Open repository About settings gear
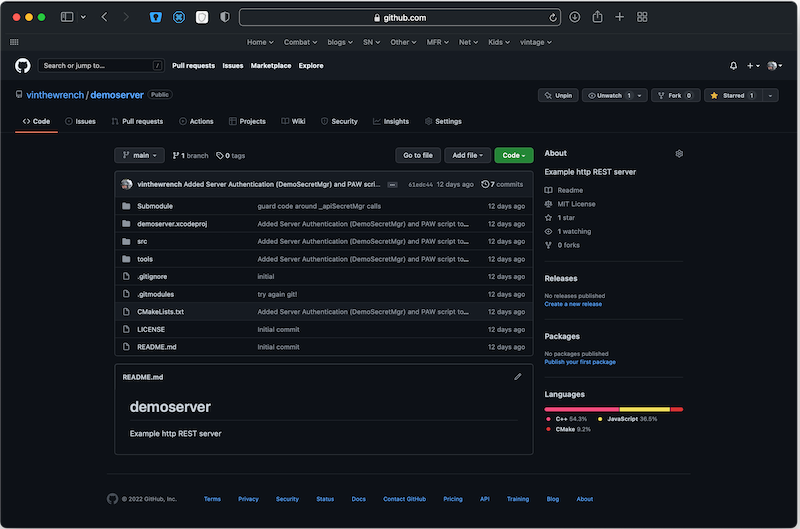Image resolution: width=800 pixels, height=529 pixels. (679, 154)
